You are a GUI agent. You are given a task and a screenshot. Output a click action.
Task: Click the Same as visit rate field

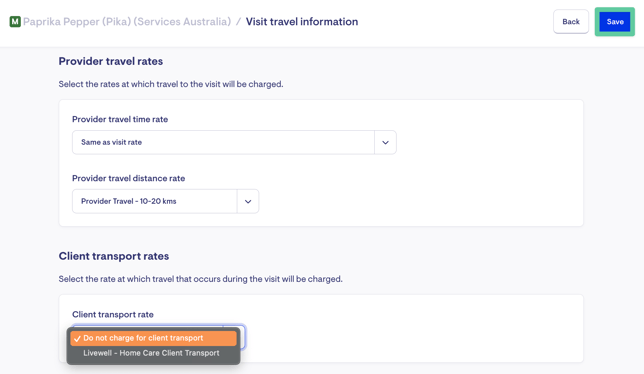tap(223, 142)
